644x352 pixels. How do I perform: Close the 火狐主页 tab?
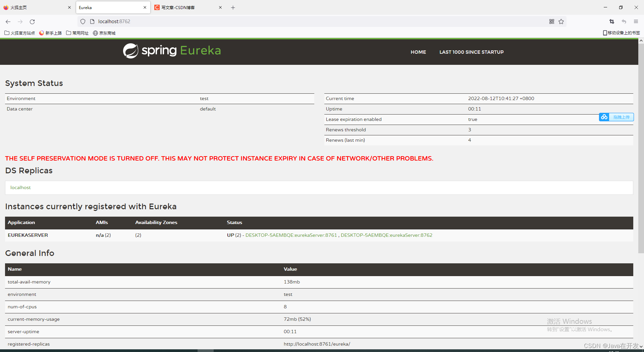click(x=69, y=7)
